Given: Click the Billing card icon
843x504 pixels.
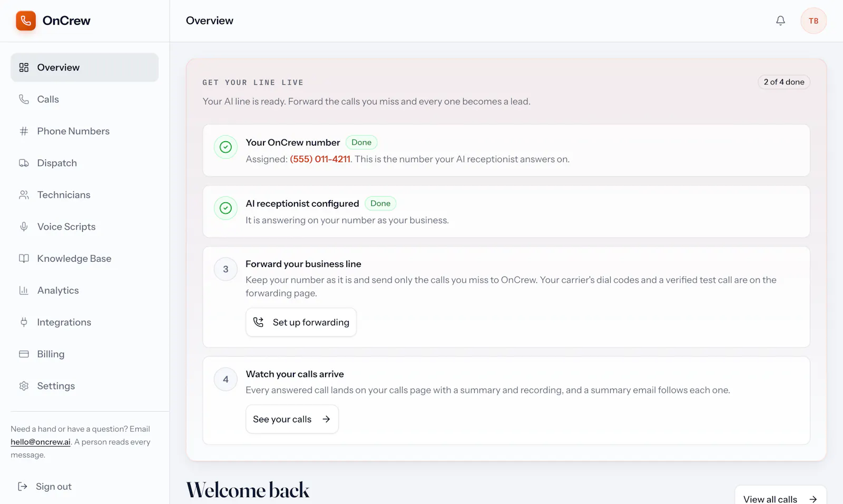Looking at the screenshot, I should point(24,354).
